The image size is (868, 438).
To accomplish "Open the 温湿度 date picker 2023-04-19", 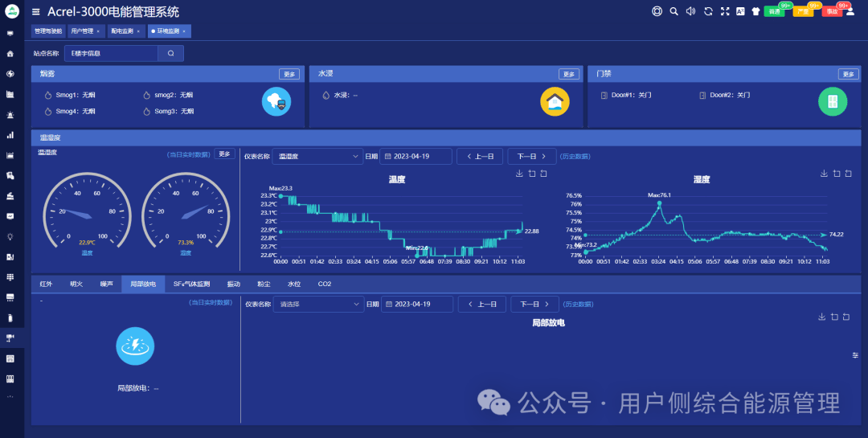I will click(416, 157).
